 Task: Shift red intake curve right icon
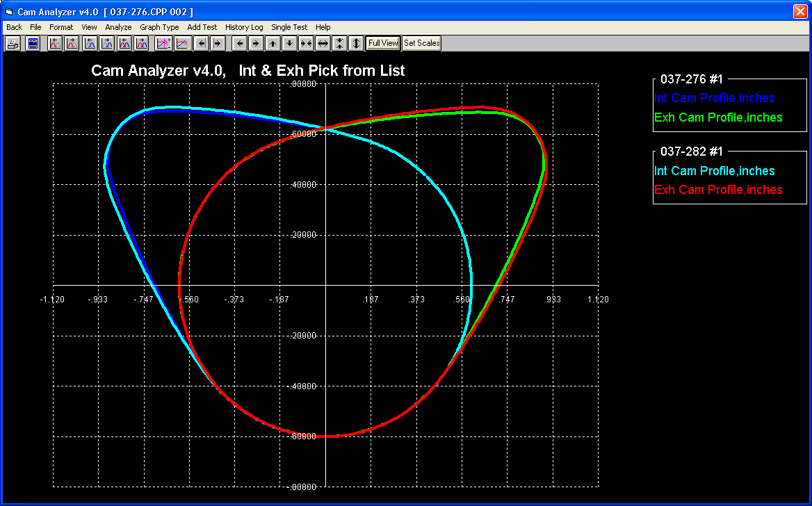coord(72,44)
